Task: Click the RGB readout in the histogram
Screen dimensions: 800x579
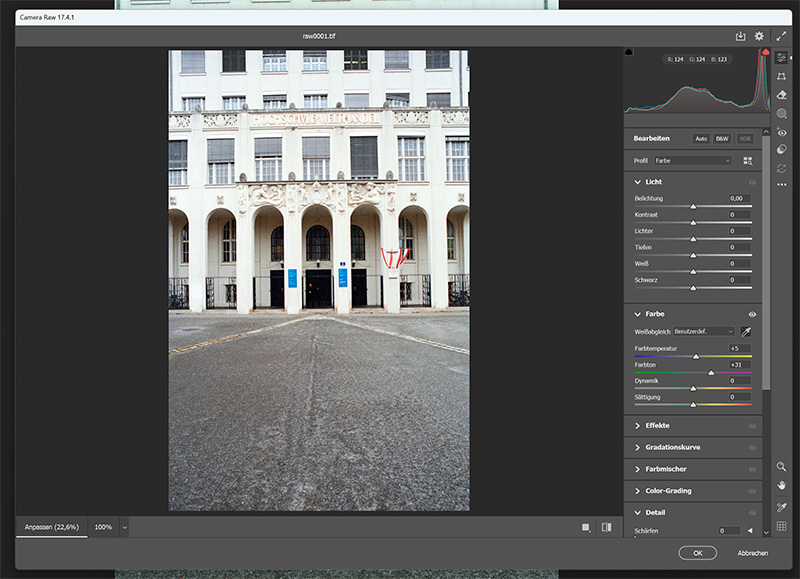Action: point(697,60)
